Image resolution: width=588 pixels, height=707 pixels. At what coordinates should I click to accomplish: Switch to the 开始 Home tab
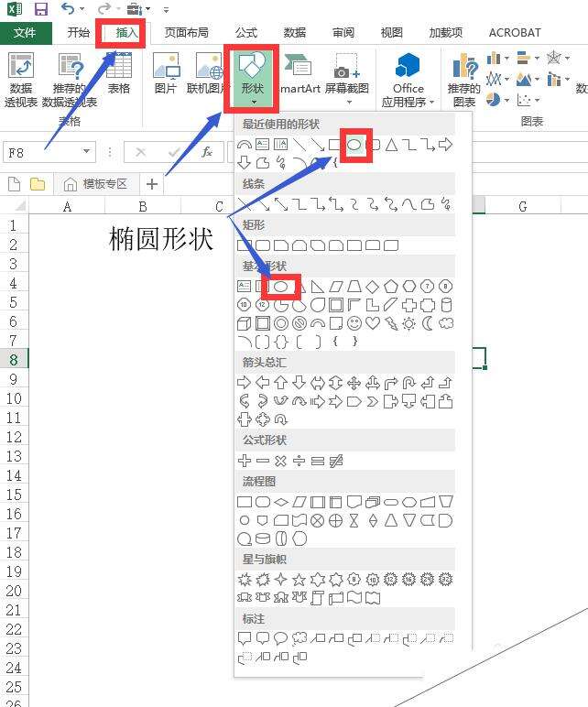pyautogui.click(x=78, y=32)
